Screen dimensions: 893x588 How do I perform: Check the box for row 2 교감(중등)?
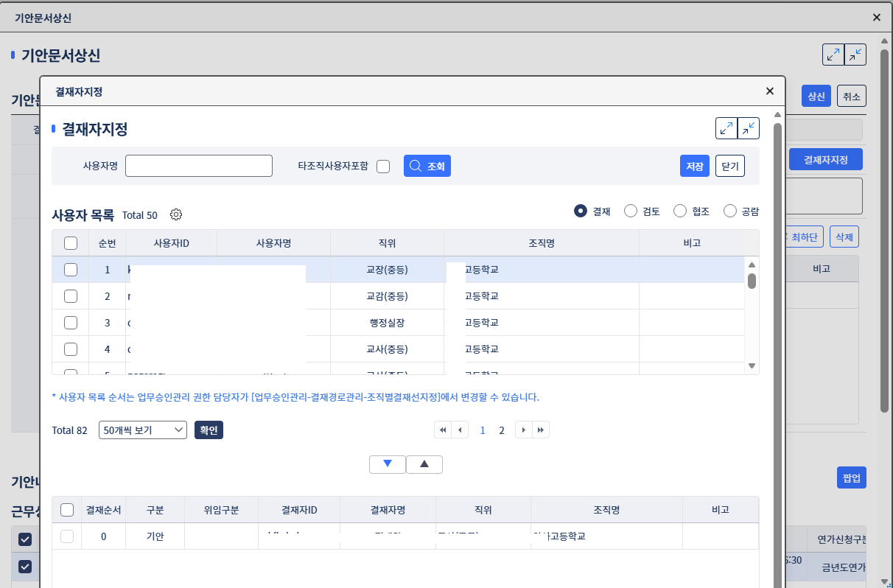(71, 296)
